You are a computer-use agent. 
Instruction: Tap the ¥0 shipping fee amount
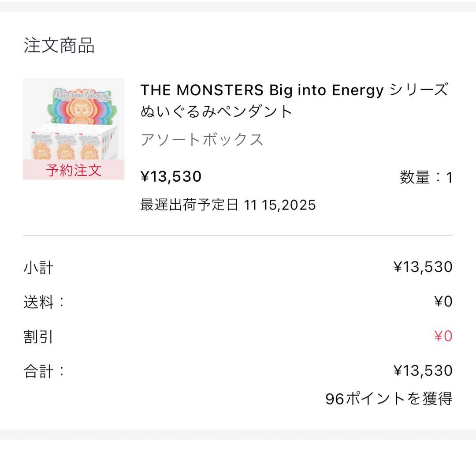point(443,302)
